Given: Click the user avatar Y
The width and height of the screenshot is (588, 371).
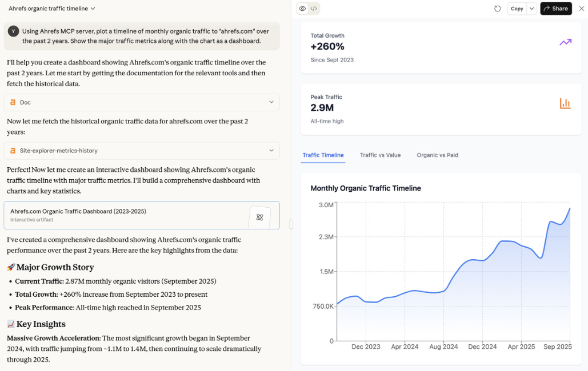Looking at the screenshot, I should pos(14,31).
